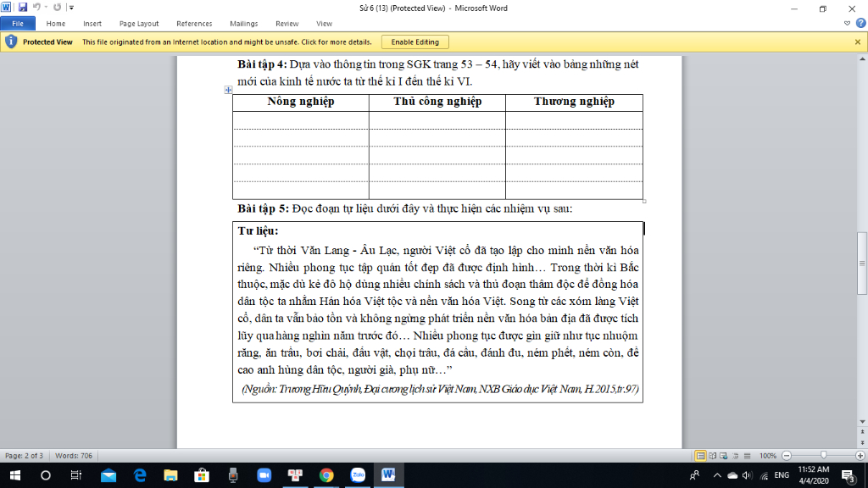Click the source citation line (Nguồn: Trương Hữu Quýnh)
868x488 pixels.
pyautogui.click(x=440, y=389)
